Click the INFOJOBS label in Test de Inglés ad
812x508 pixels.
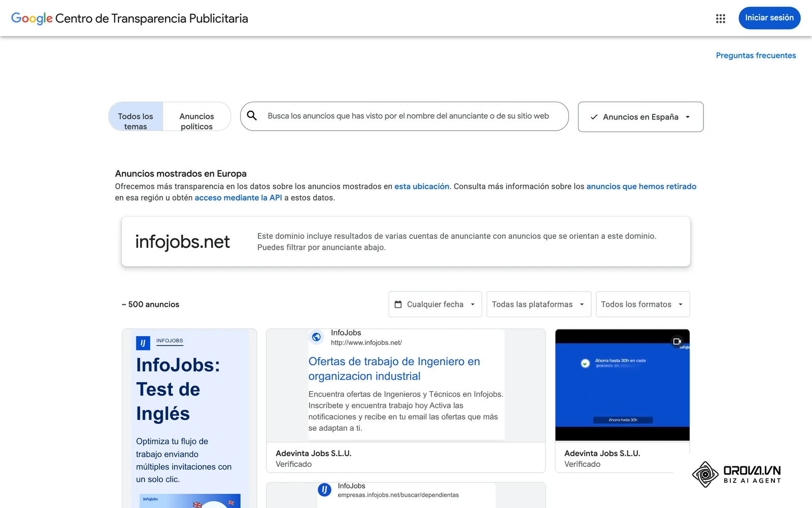[x=170, y=341]
